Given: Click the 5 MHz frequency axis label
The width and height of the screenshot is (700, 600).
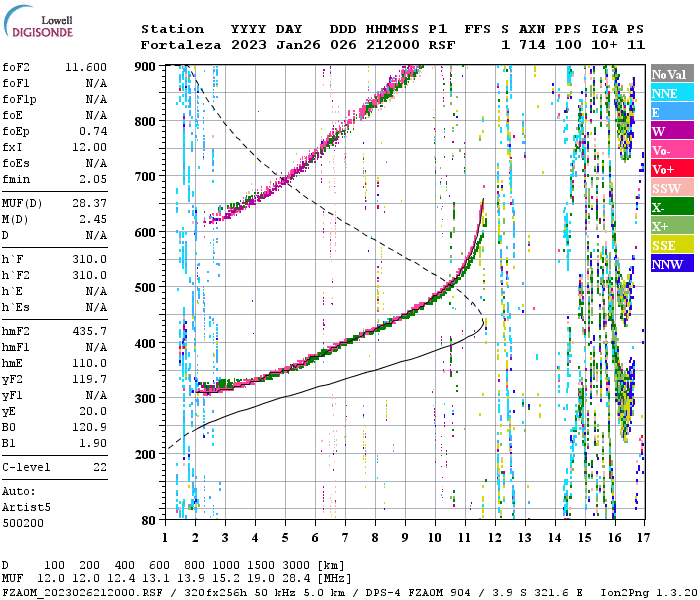Looking at the screenshot, I should (285, 538).
